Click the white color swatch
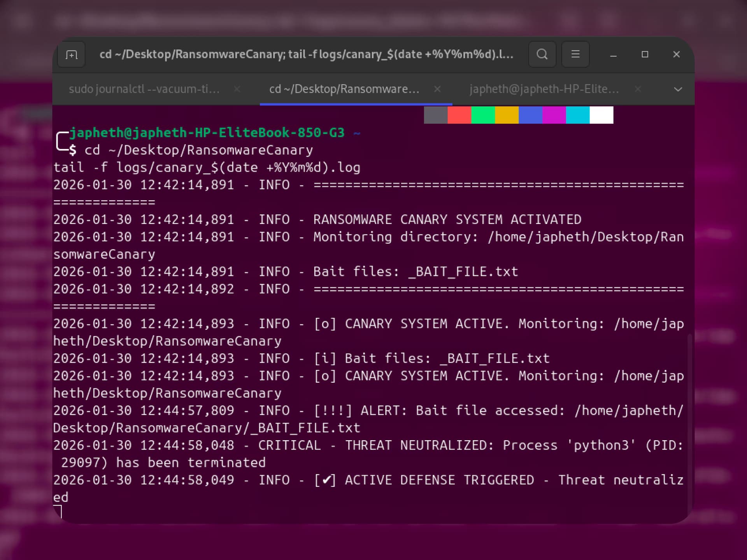 [x=601, y=115]
